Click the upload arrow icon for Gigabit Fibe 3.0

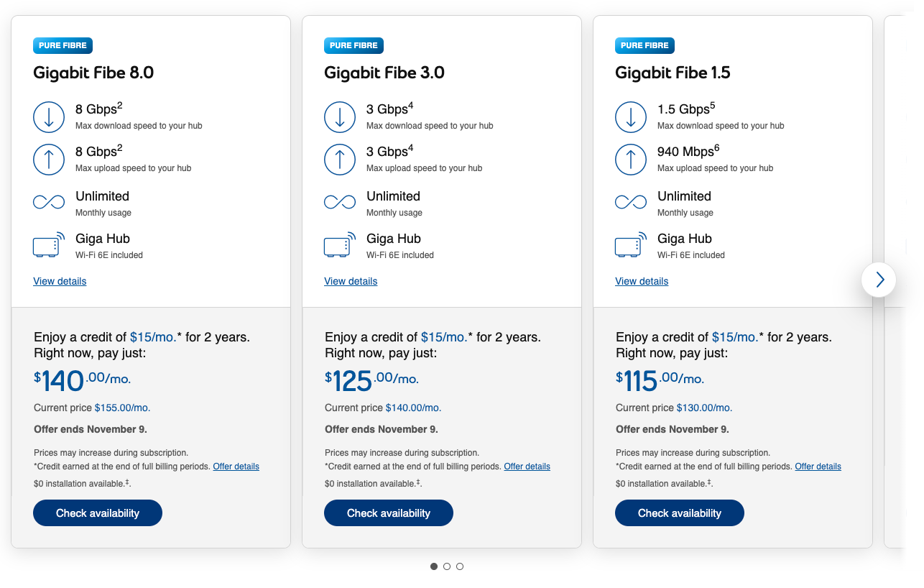340,160
